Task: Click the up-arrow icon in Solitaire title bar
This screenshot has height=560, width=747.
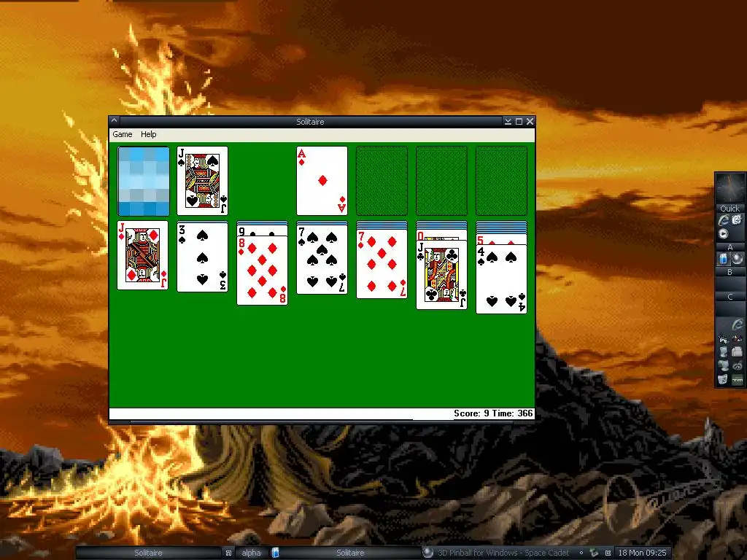Action: tap(115, 121)
